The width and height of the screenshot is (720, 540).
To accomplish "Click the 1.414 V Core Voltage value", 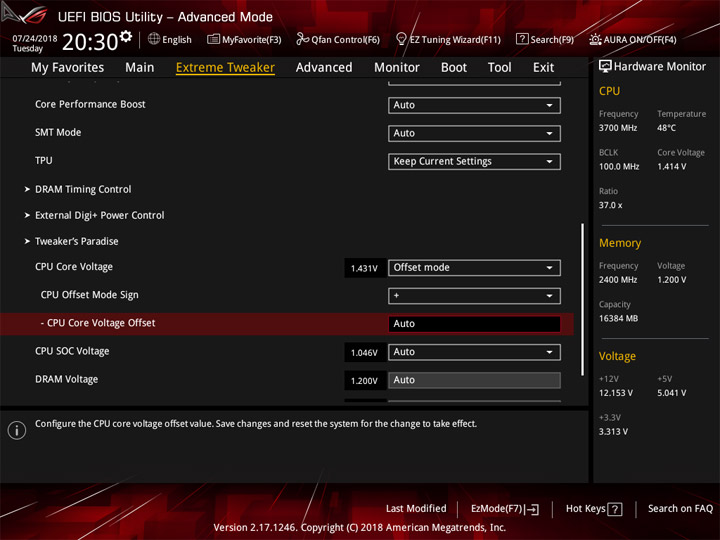I will [x=672, y=167].
